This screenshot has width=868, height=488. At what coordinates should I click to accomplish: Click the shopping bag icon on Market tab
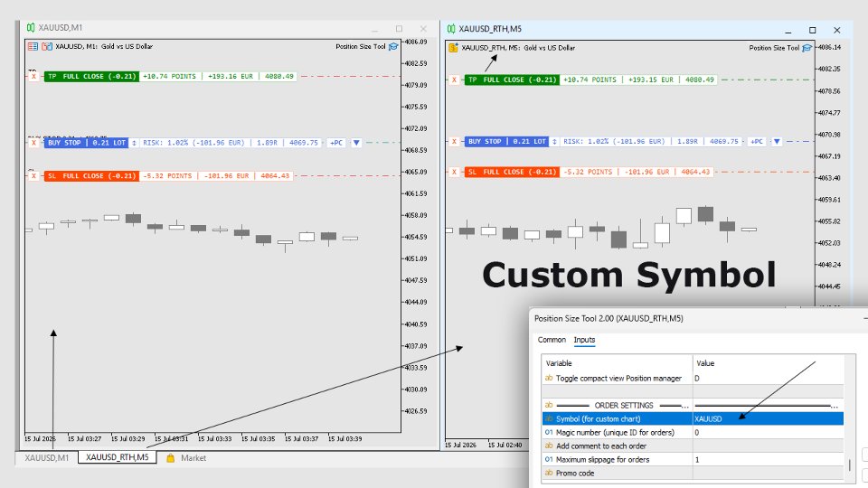click(171, 458)
